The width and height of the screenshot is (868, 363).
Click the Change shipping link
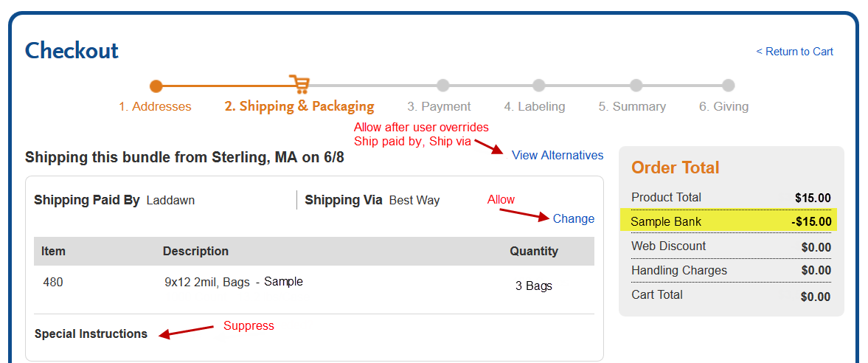pyautogui.click(x=574, y=218)
